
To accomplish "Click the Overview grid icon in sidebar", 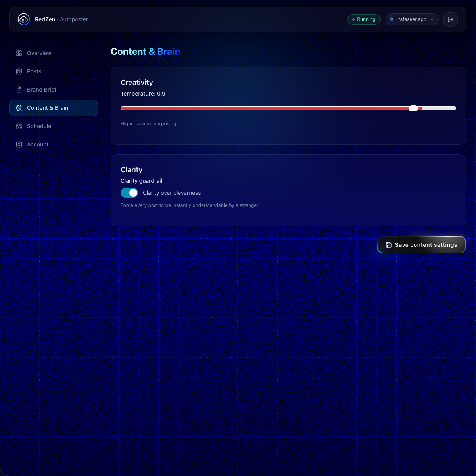I will (x=19, y=53).
